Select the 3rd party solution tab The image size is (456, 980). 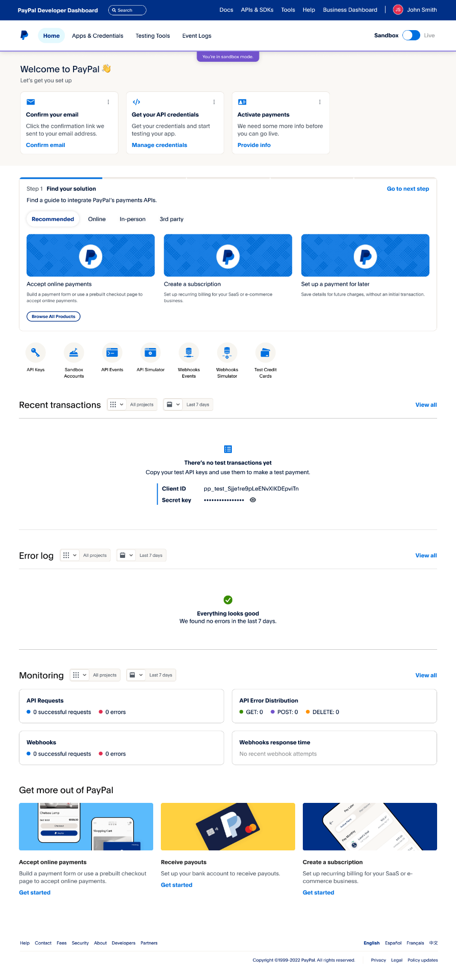click(x=172, y=219)
